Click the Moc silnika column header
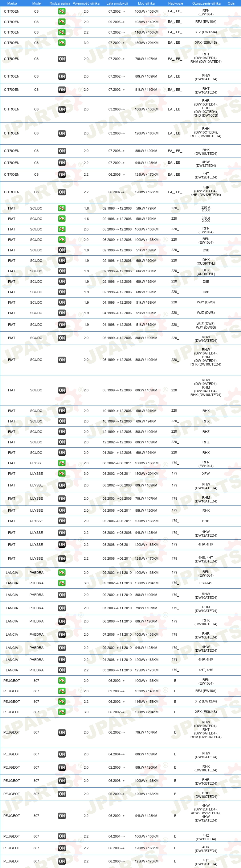 pos(146,3)
